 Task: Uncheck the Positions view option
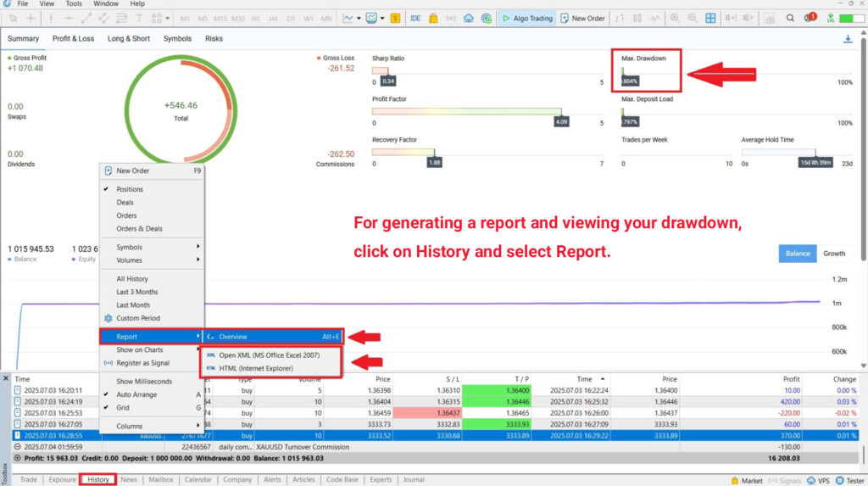point(129,189)
